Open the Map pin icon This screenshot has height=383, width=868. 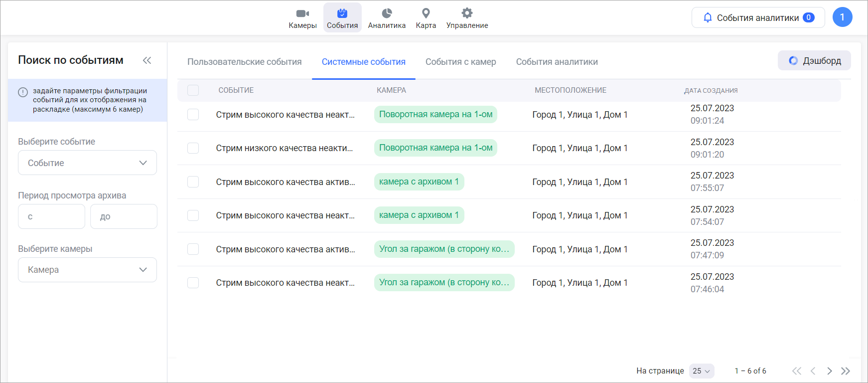pos(426,13)
